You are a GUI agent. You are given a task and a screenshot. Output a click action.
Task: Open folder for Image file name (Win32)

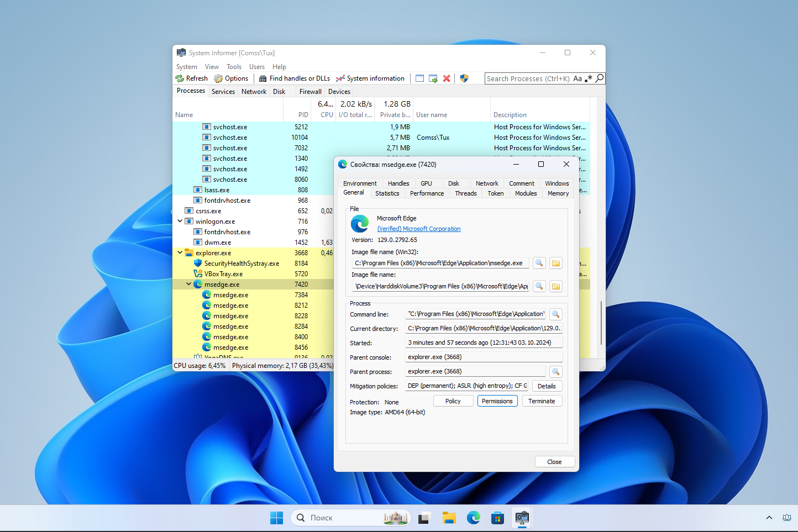pos(556,264)
